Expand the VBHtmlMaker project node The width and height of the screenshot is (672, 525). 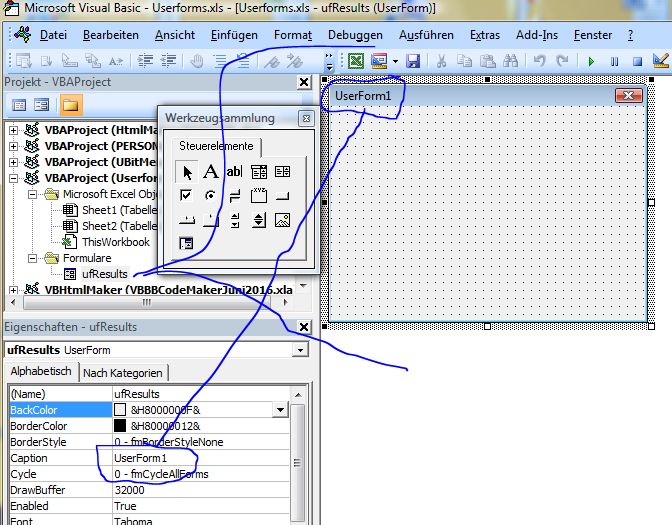[13, 290]
